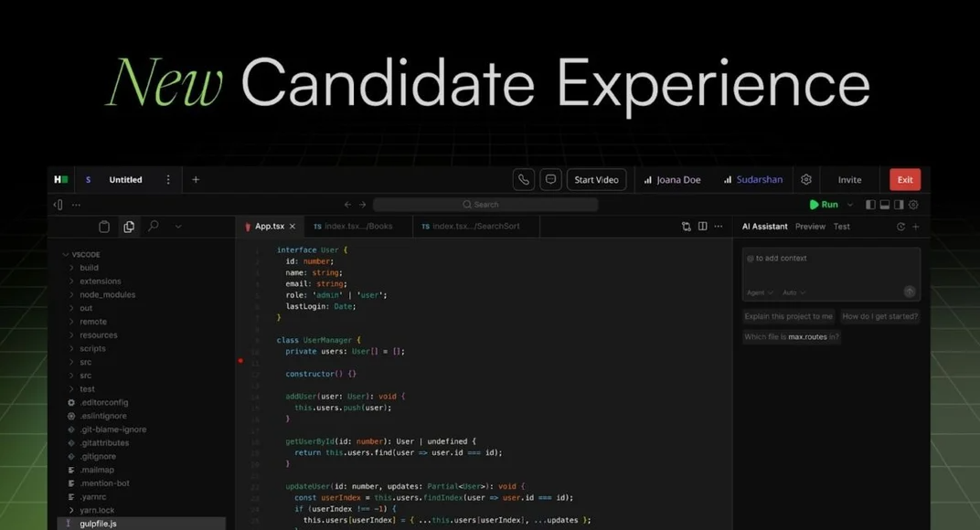
Task: Open the .gitignore file
Action: 91,456
